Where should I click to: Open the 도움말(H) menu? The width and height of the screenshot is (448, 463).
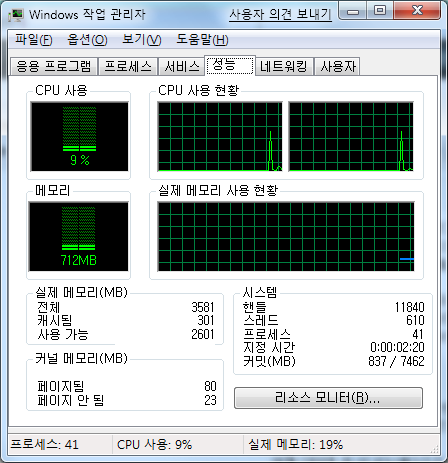[x=202, y=40]
